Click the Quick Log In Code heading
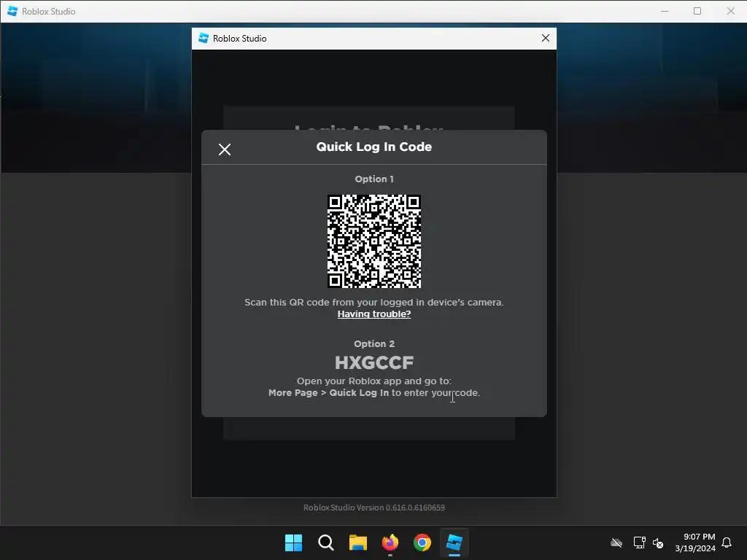This screenshot has width=747, height=560. click(374, 147)
